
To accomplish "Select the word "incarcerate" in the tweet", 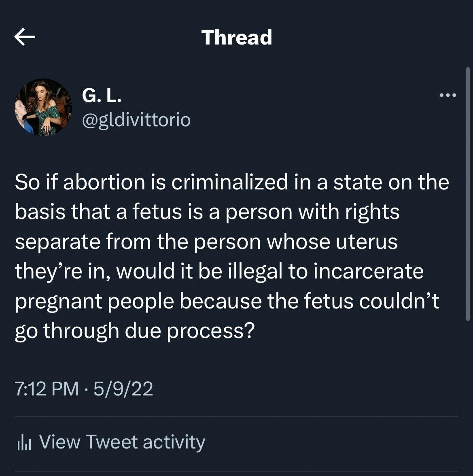I will [368, 271].
